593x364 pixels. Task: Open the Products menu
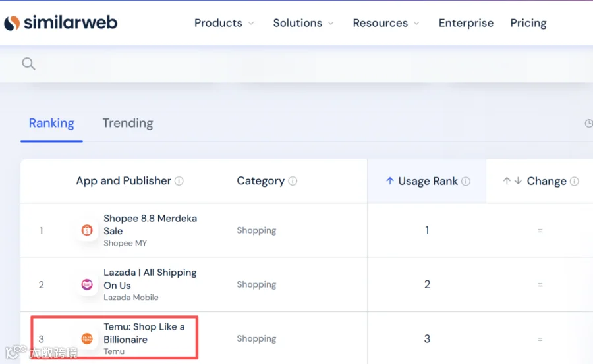[218, 23]
